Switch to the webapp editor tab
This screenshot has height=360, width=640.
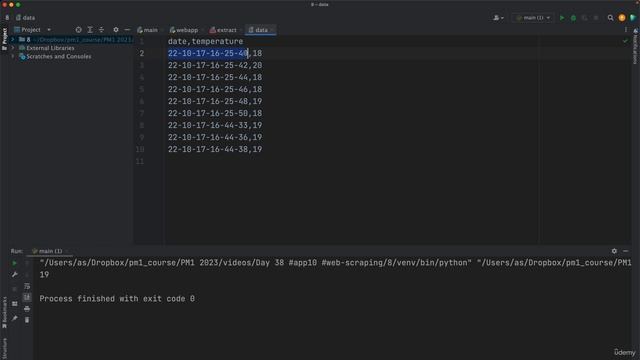point(184,30)
